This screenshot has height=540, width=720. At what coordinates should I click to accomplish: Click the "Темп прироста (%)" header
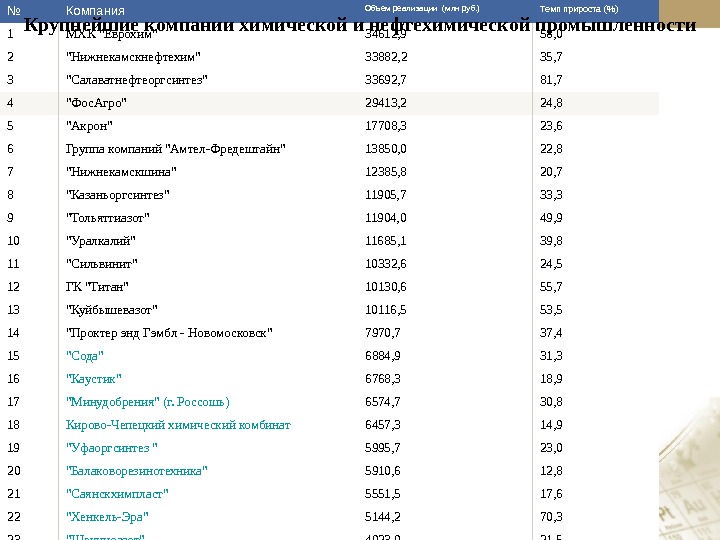click(579, 9)
